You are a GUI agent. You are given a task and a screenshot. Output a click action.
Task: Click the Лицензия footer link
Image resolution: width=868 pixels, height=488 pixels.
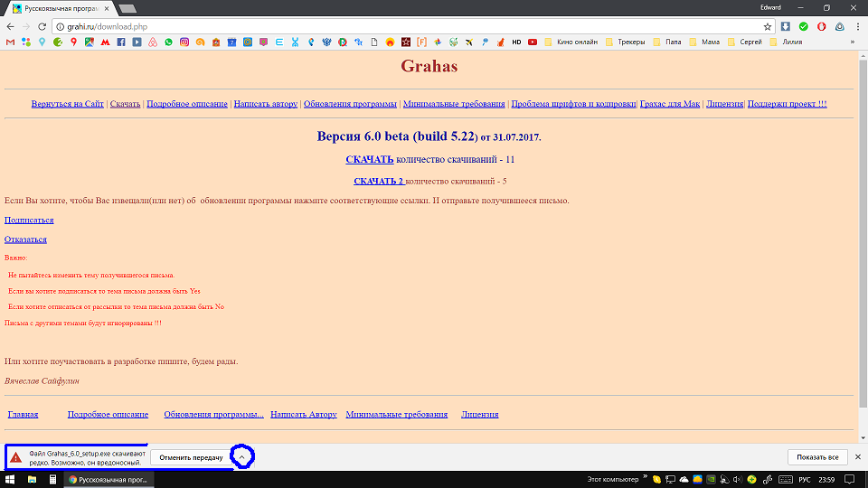[x=480, y=414]
